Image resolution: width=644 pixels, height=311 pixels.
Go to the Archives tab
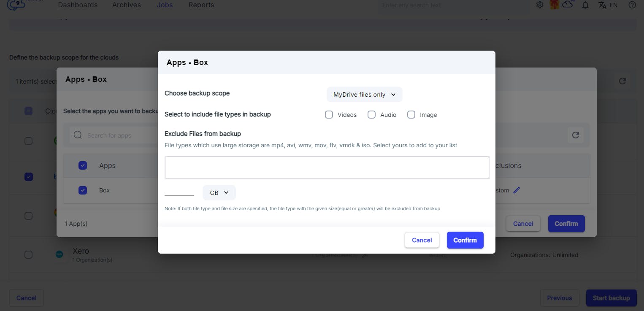click(x=127, y=5)
